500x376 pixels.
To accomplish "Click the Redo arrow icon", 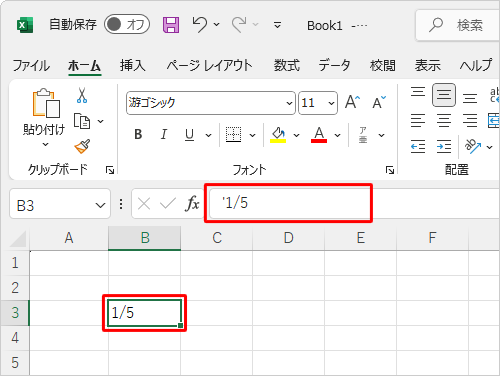I will [239, 25].
